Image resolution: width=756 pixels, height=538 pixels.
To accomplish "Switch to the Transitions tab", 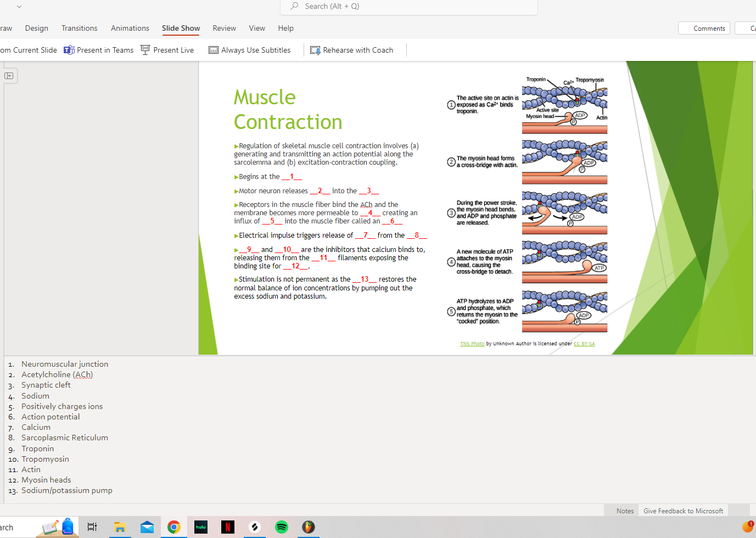I will (x=80, y=28).
